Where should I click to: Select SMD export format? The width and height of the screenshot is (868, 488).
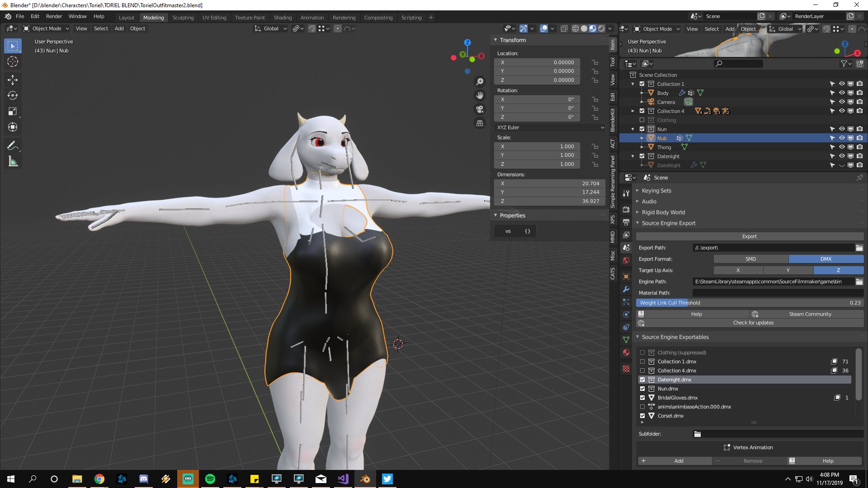click(750, 259)
